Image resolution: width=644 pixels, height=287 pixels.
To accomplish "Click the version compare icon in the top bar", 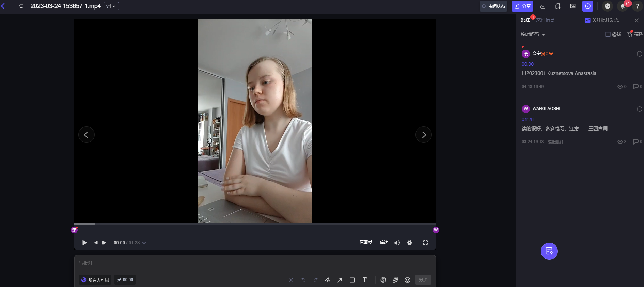I will [558, 6].
